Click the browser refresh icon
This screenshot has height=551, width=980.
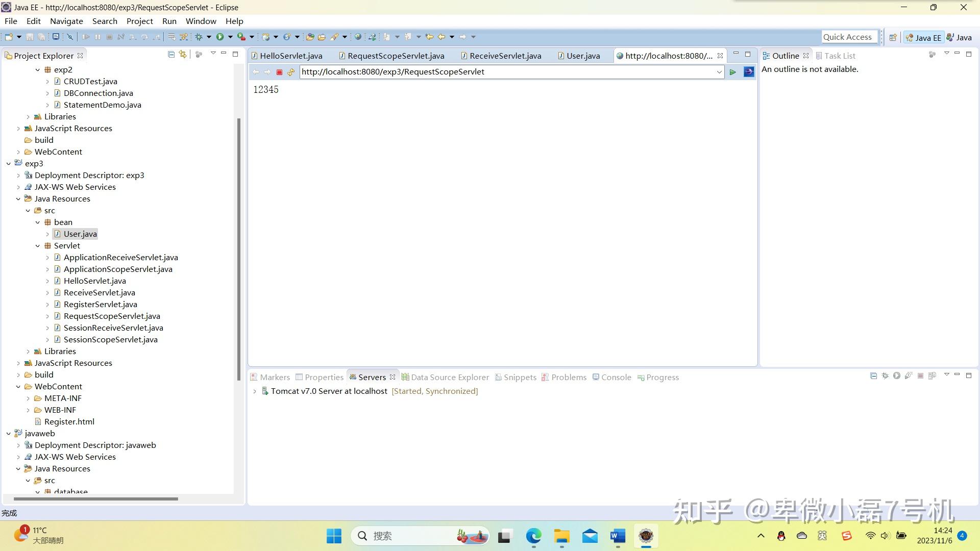[291, 72]
